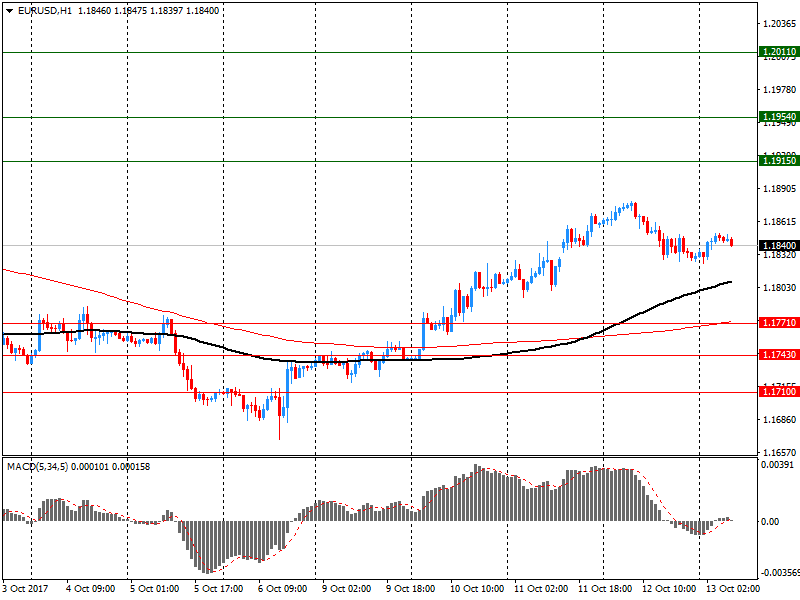Click the 3 Oct 2017 time label
The image size is (800, 600).
click(25, 589)
